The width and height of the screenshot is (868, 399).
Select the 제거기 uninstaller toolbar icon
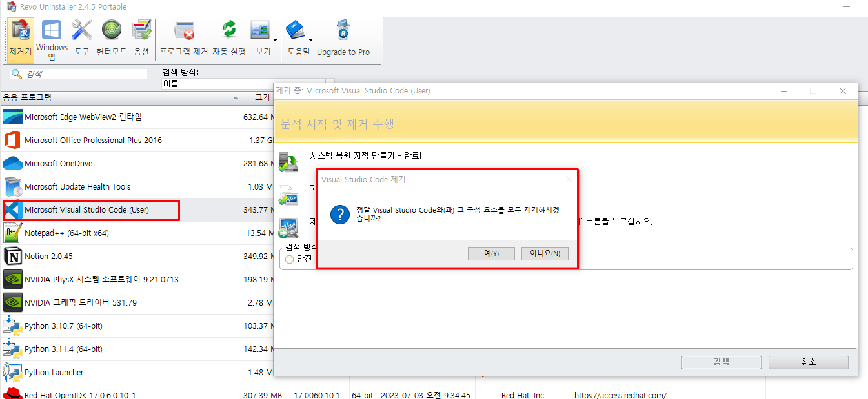tap(21, 39)
